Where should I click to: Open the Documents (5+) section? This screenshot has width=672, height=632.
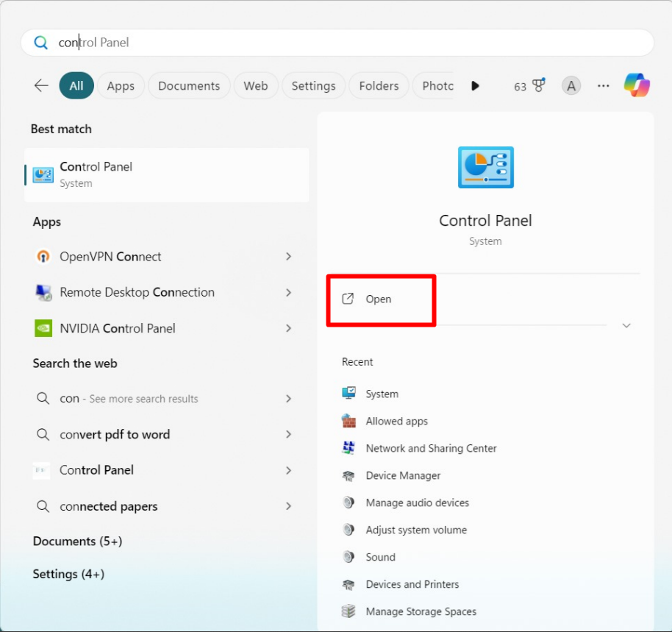tap(78, 541)
